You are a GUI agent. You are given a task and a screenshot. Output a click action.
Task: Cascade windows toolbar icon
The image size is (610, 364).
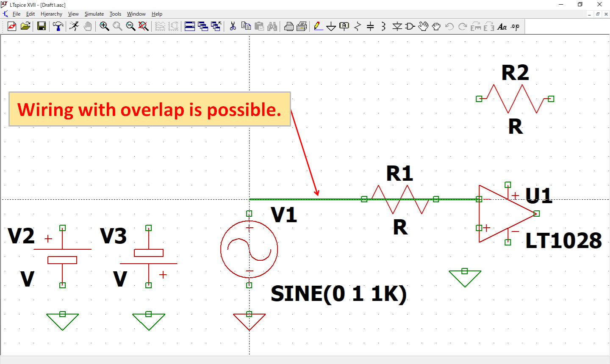(x=203, y=26)
